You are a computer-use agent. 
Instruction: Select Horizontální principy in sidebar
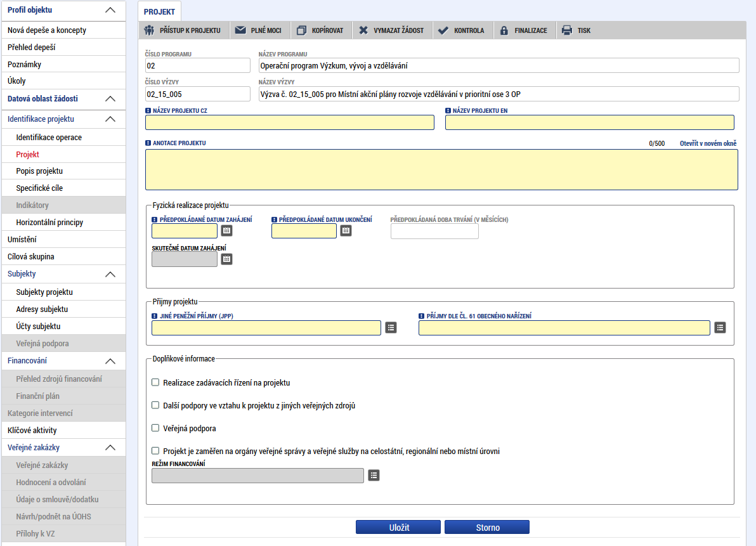click(x=63, y=222)
